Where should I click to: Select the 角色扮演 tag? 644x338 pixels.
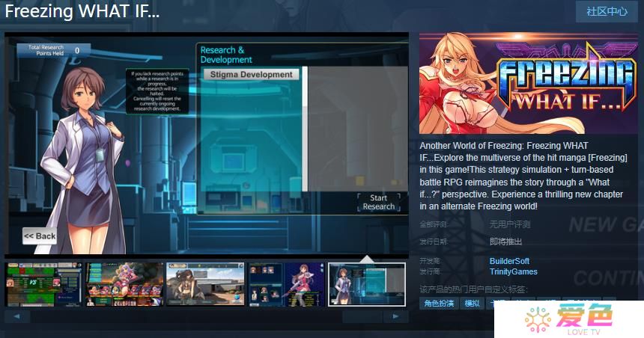coord(439,304)
